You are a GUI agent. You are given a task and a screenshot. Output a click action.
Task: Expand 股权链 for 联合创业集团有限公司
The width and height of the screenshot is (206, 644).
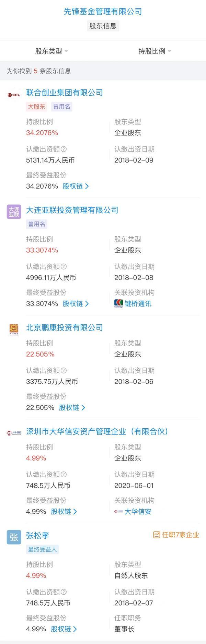[x=76, y=186]
